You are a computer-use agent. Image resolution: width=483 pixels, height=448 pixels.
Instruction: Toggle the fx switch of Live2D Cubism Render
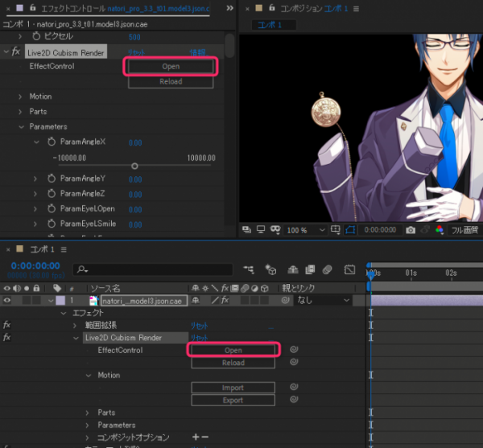click(16, 51)
